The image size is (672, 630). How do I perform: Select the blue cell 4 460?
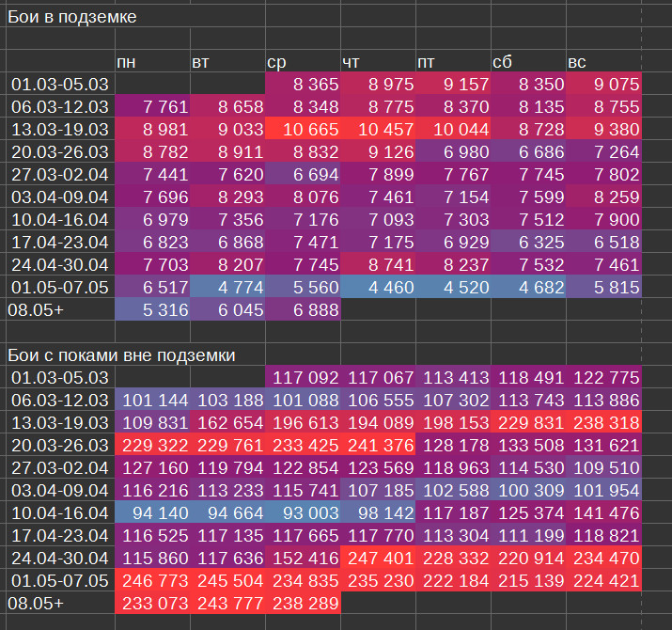coord(378,287)
